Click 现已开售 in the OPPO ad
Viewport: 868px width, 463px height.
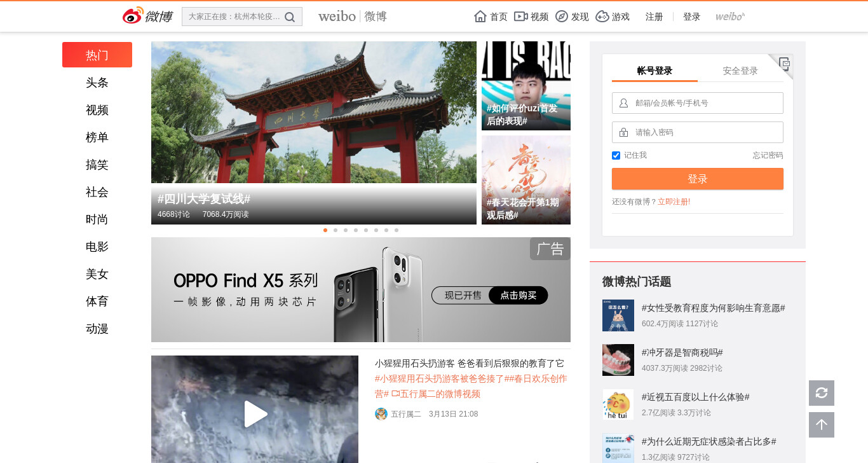point(463,295)
